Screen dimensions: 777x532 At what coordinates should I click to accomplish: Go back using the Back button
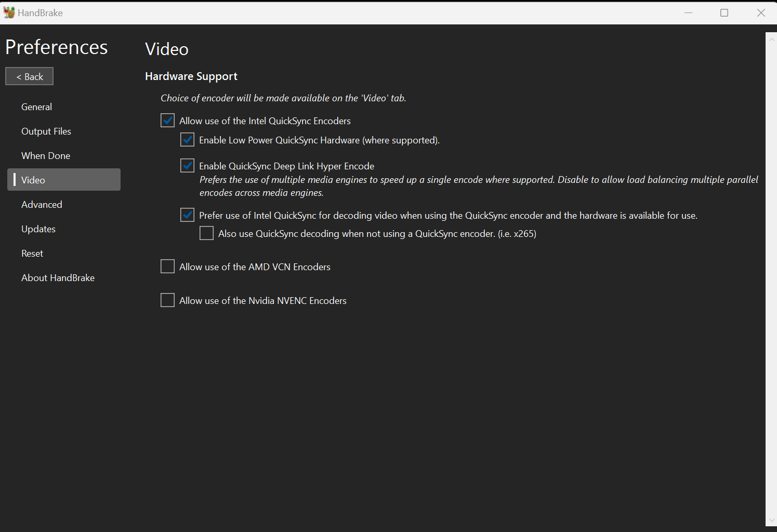[30, 76]
